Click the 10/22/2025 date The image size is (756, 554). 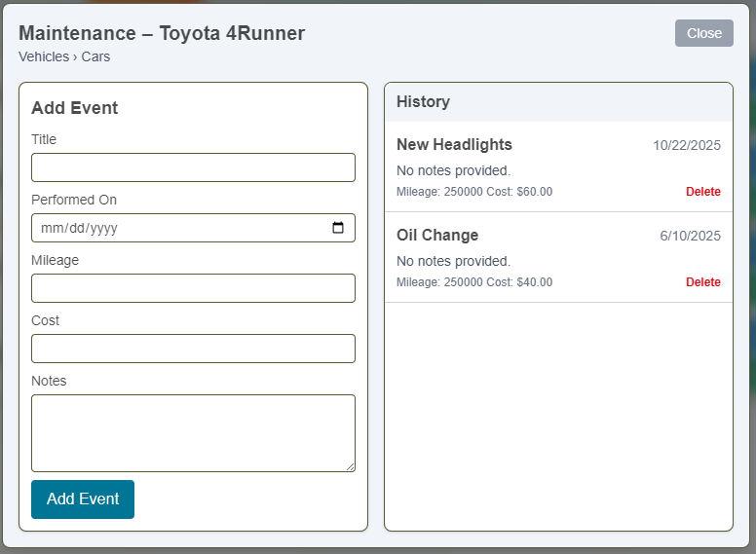click(687, 145)
